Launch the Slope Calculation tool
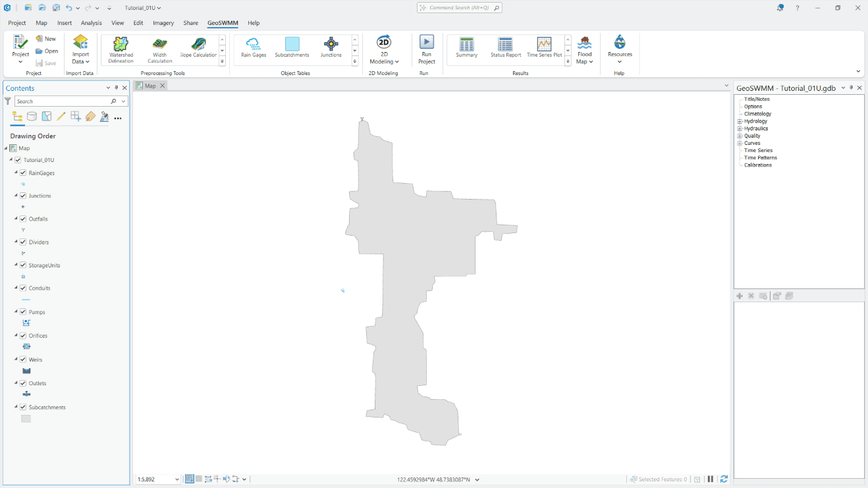Screen dimensions: 868x488 coord(198,49)
